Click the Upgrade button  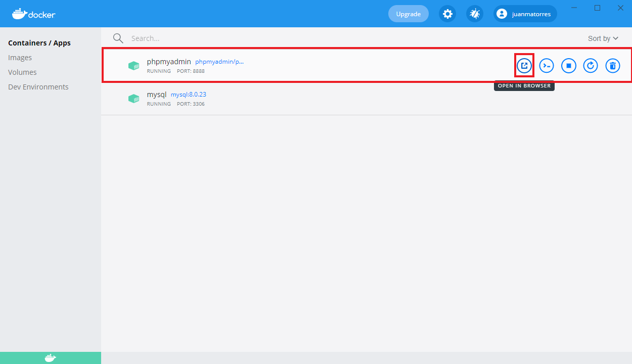point(408,14)
